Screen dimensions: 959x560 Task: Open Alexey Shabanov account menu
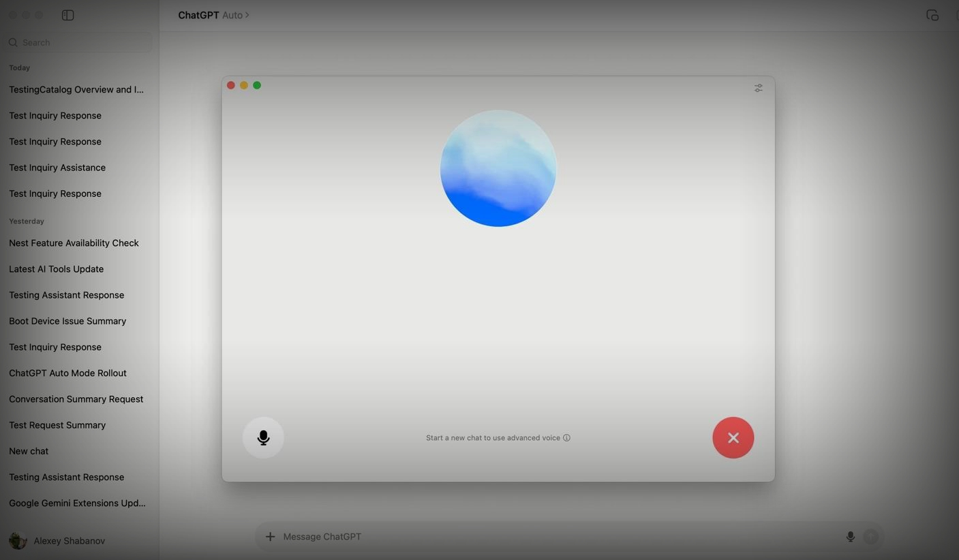point(58,541)
